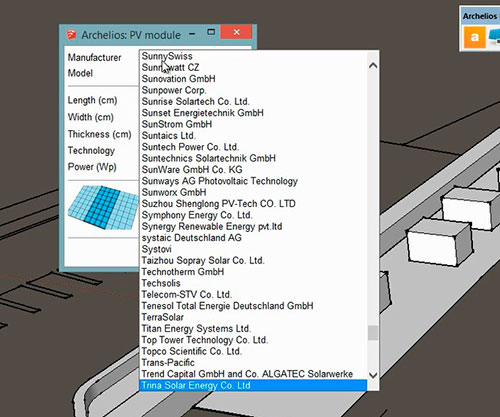Image resolution: width=500 pixels, height=417 pixels.
Task: Pick Sunways AG Photovoltaic Technology
Action: [x=253, y=181]
